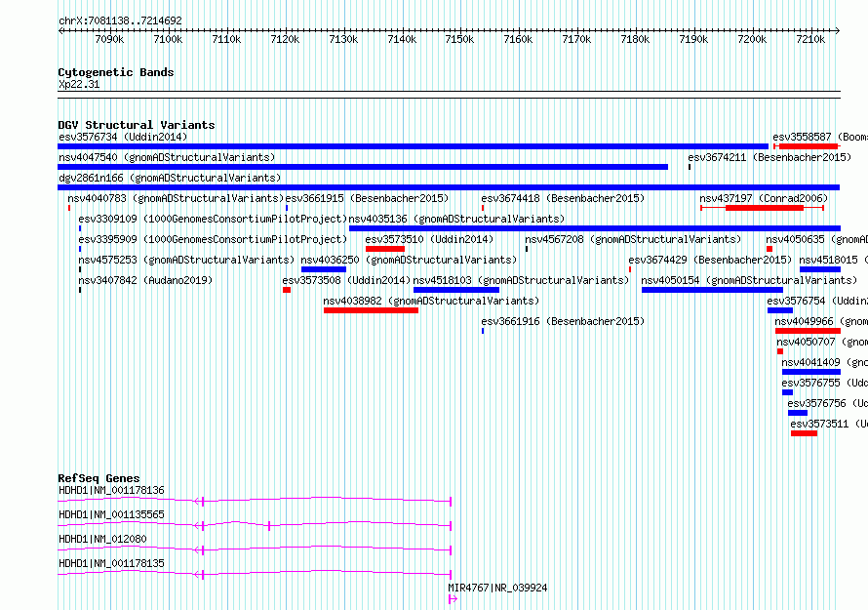Image resolution: width=868 pixels, height=610 pixels.
Task: Click the HDHD1|NM_012080 transcript label
Action: click(102, 539)
